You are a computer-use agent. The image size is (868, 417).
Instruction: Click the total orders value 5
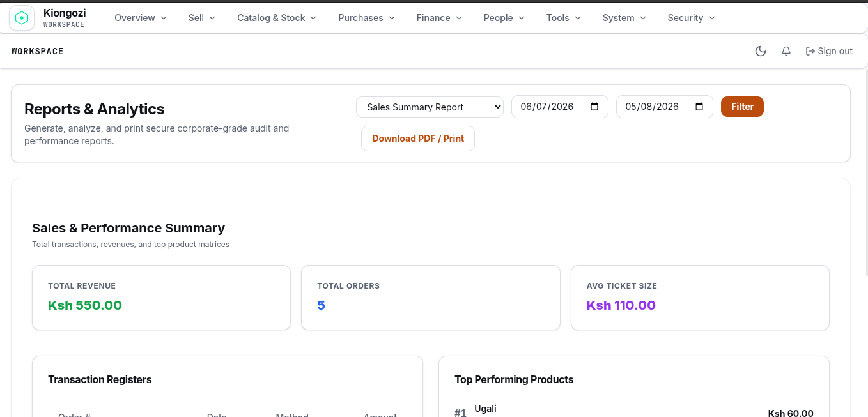pos(321,305)
